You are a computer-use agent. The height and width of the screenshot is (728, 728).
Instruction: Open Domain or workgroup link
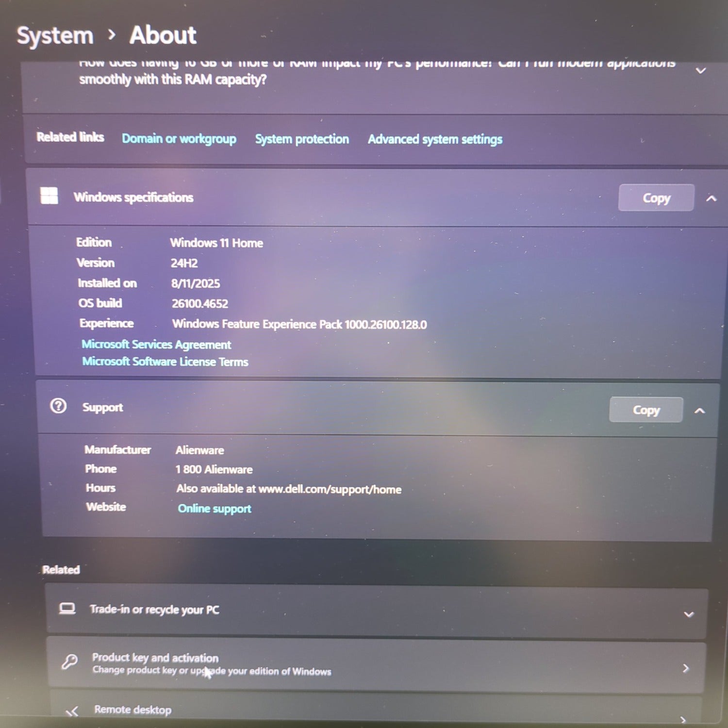tap(179, 139)
